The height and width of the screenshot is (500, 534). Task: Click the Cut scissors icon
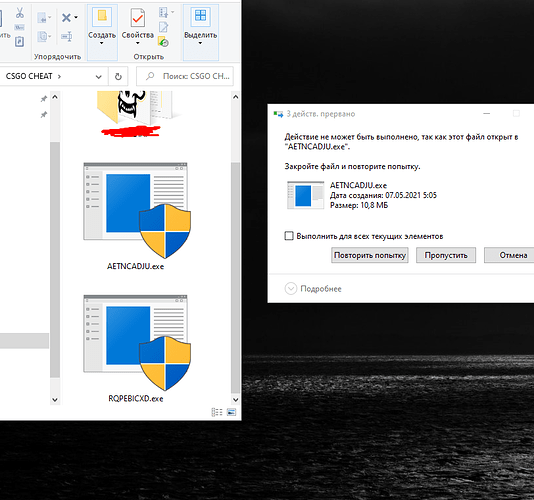(x=20, y=13)
